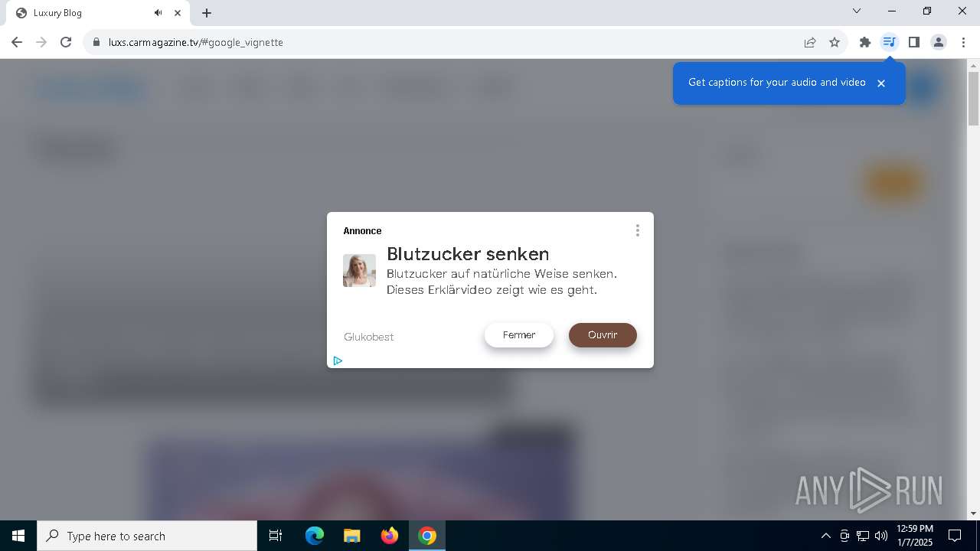Open the ad options three-dot menu
980x551 pixels.
click(x=637, y=230)
